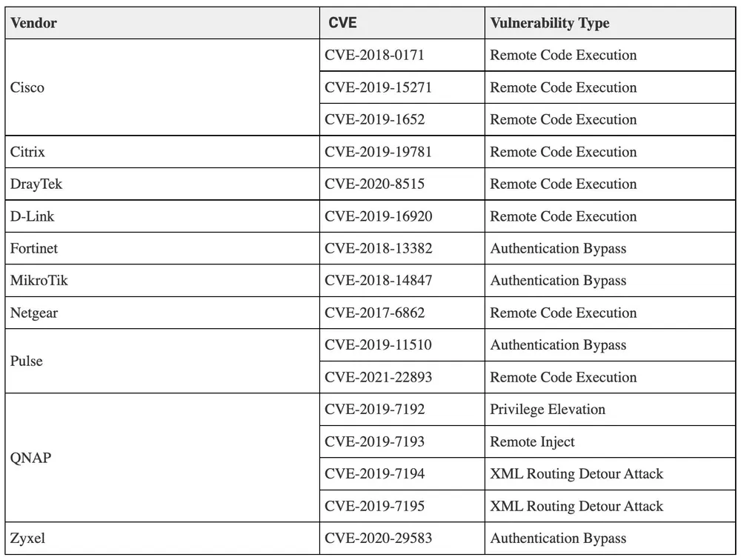Click the Privilege Elevation cell
This screenshot has height=560, width=741.
click(x=548, y=410)
